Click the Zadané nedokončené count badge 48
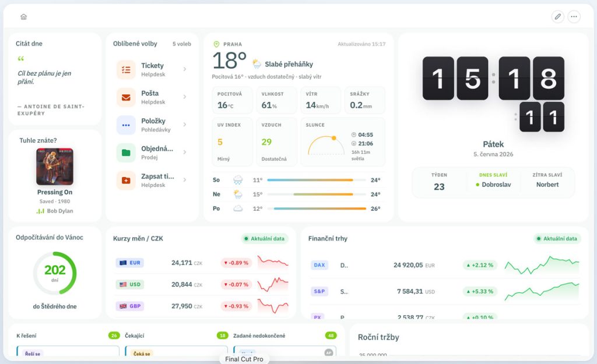The width and height of the screenshot is (597, 364). pos(331,335)
